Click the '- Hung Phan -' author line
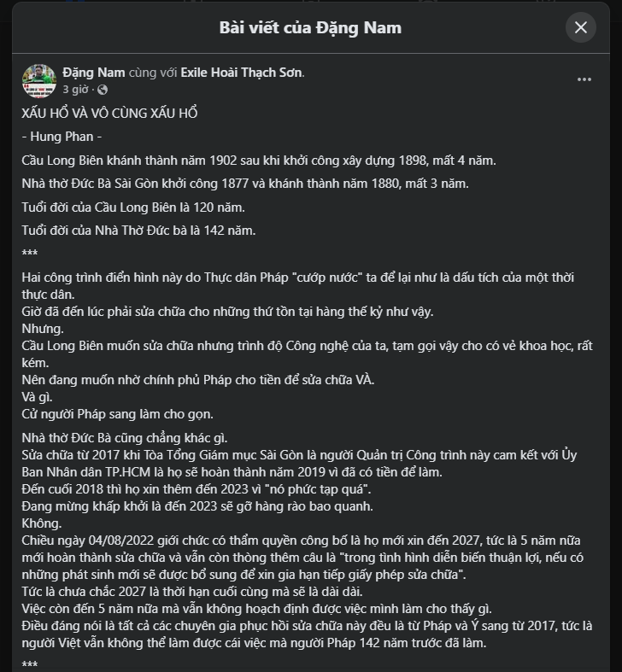Viewport: 622px width, 672px height. [x=62, y=137]
